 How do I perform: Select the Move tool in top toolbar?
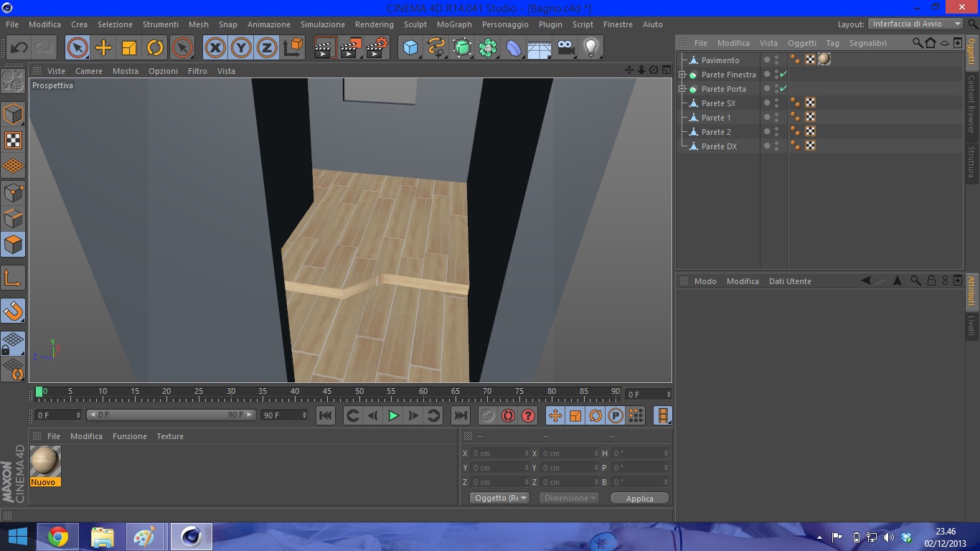[x=103, y=48]
